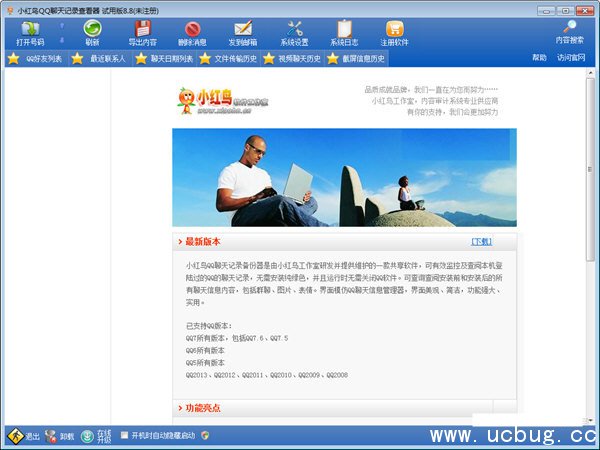Click the scrollbar down arrow
The image size is (600, 450).
(x=590, y=421)
